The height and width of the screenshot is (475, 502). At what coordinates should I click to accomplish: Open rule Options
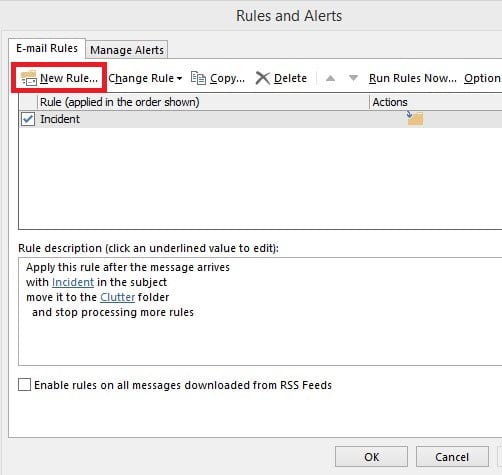point(482,78)
